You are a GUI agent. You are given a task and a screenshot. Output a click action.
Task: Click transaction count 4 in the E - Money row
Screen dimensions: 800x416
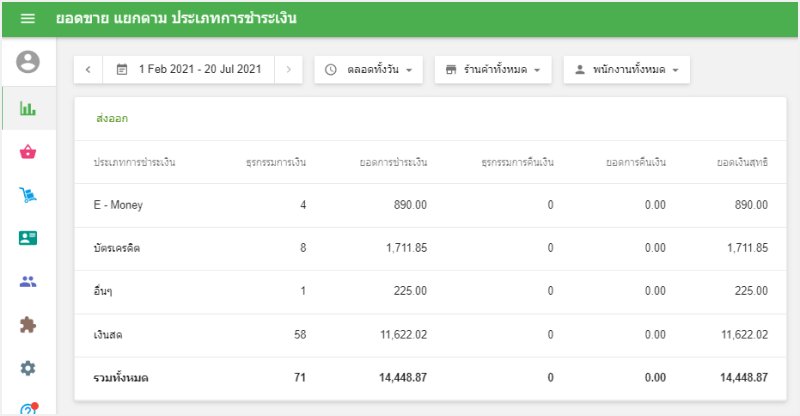click(303, 205)
